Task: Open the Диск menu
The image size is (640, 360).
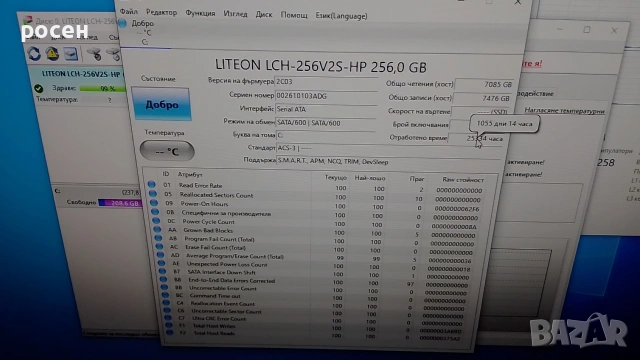Action: pos(264,14)
